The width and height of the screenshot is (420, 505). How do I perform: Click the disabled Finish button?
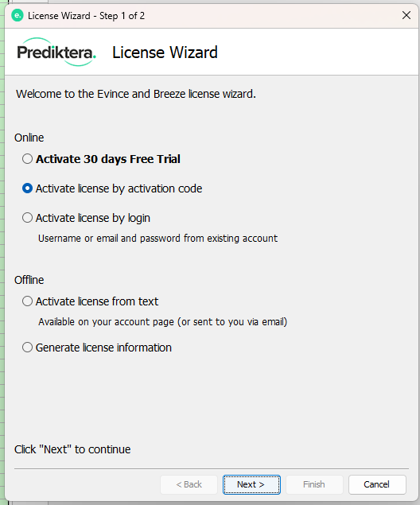[x=314, y=484]
